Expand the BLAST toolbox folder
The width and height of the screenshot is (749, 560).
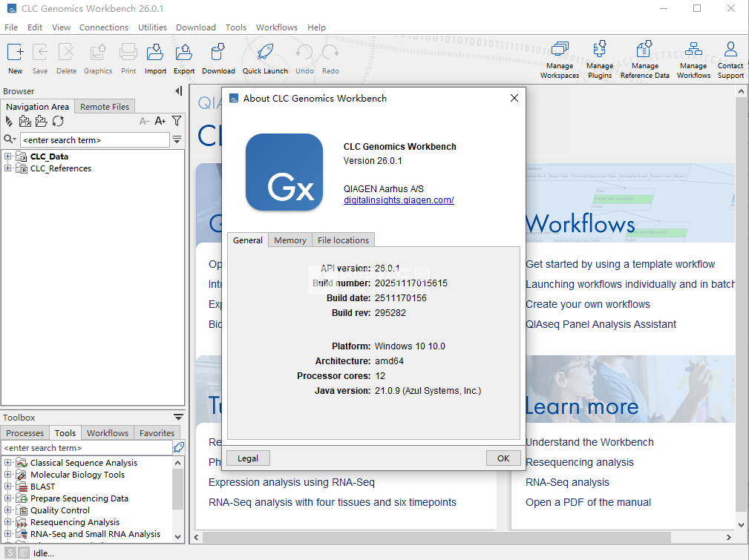(x=8, y=487)
